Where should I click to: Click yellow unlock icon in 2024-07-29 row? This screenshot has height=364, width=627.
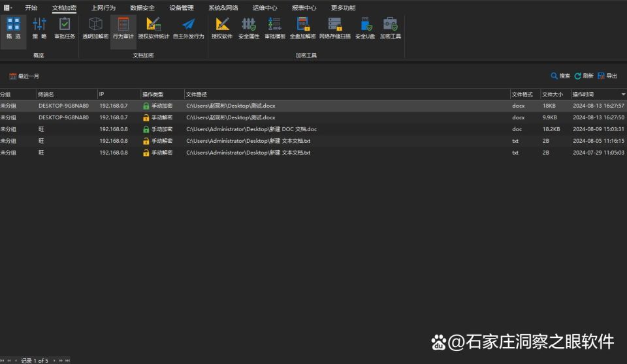click(146, 153)
